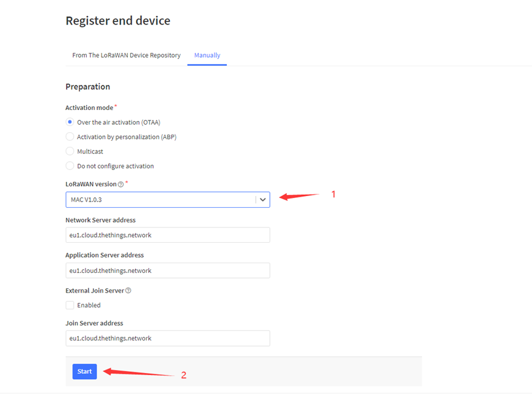Click the Enabled checkbox label
The width and height of the screenshot is (532, 394).
[x=89, y=305]
